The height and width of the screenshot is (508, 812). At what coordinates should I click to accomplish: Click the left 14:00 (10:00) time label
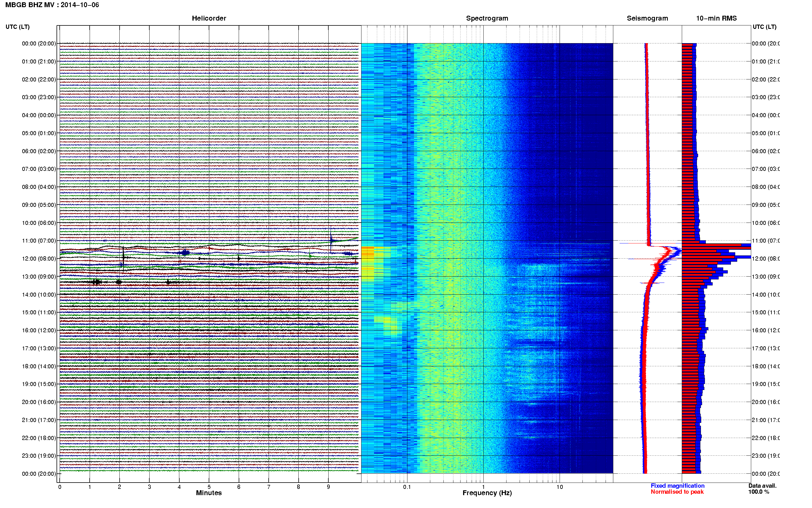coord(39,295)
